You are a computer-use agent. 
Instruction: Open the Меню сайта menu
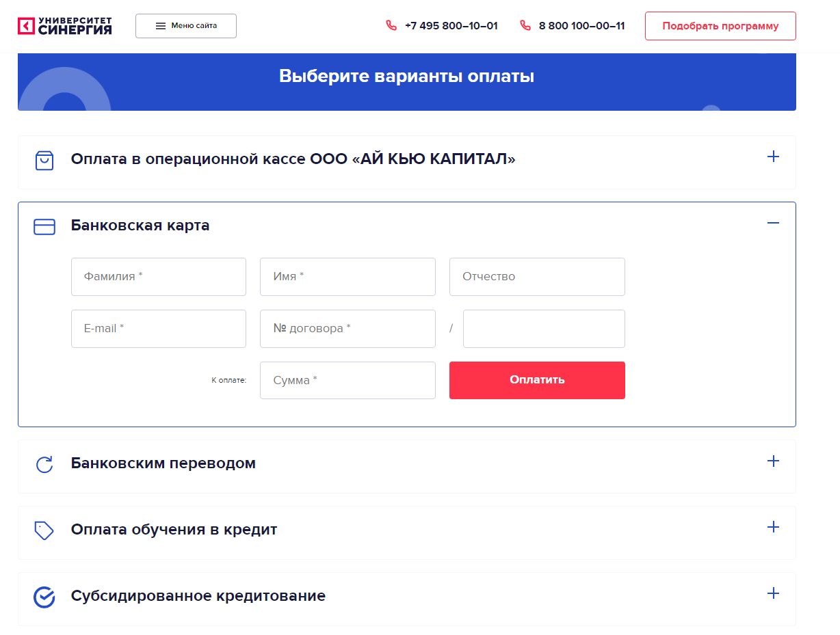pos(186,26)
